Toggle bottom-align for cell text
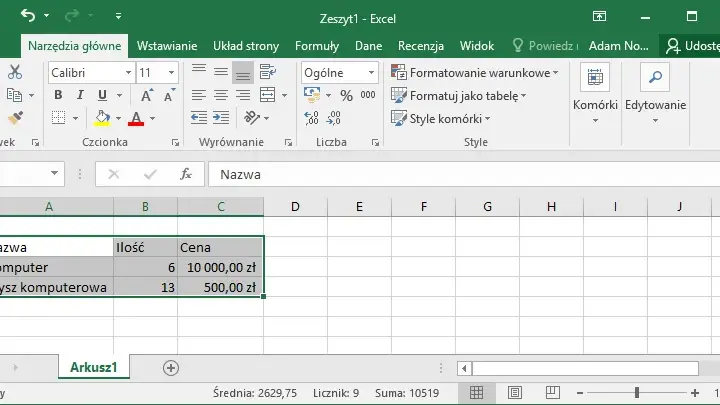The image size is (720, 405). (x=243, y=72)
